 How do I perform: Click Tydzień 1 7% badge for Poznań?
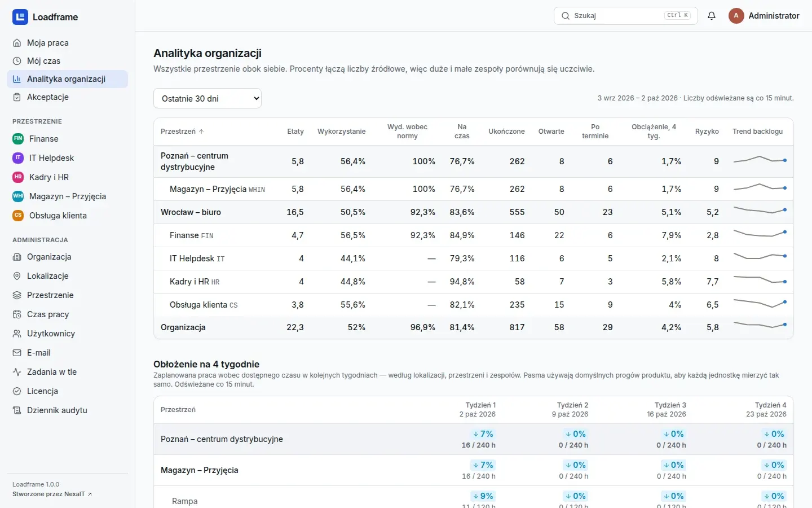483,434
